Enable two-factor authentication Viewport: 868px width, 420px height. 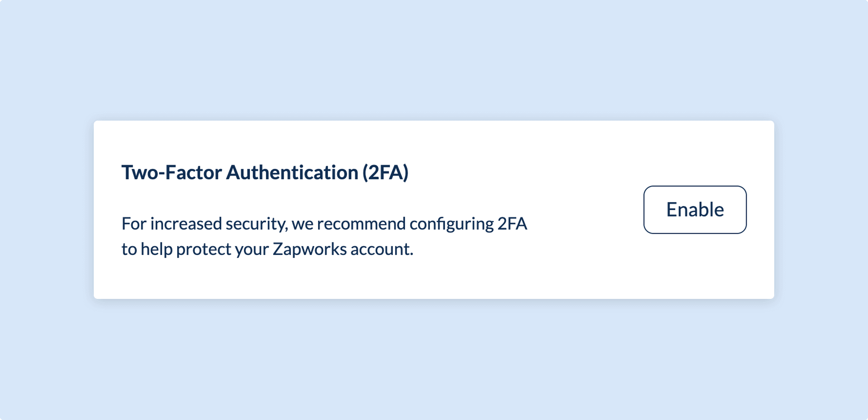point(695,210)
